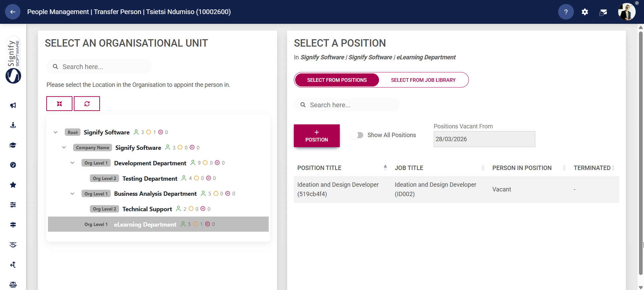644x290 pixels.
Task: Click the Org Level 2 badge of Testing Department
Action: pyautogui.click(x=104, y=178)
